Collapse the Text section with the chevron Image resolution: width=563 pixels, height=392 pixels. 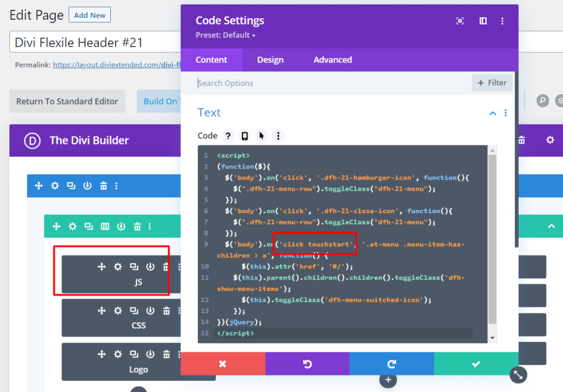coord(492,113)
